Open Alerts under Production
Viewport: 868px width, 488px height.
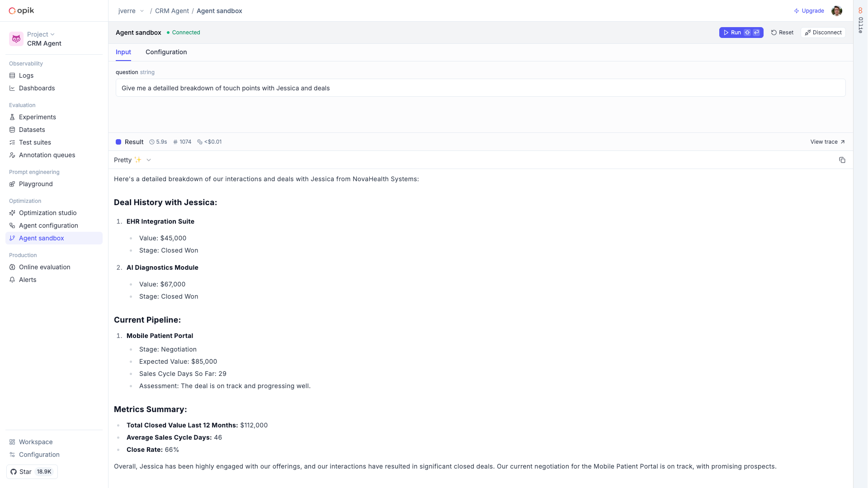(28, 280)
